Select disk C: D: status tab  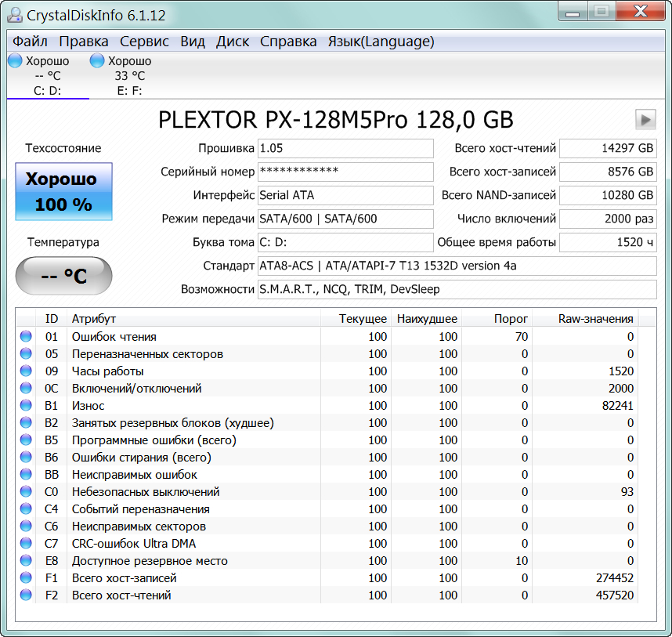[48, 75]
